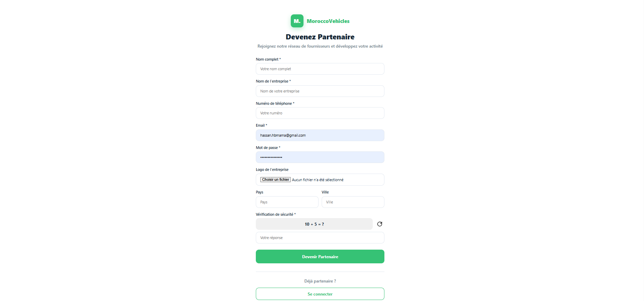Click the MoroccoVehicles brand name
The width and height of the screenshot is (644, 301).
[x=328, y=21]
